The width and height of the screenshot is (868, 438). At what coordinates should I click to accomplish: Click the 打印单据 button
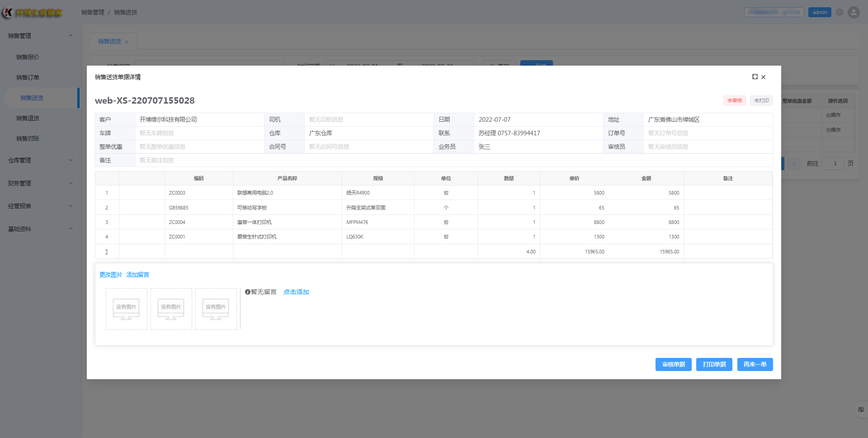[x=714, y=364]
